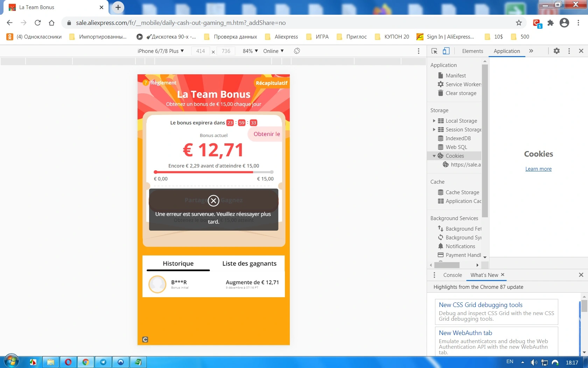Follow the Learn more link for Cookies

pyautogui.click(x=538, y=169)
